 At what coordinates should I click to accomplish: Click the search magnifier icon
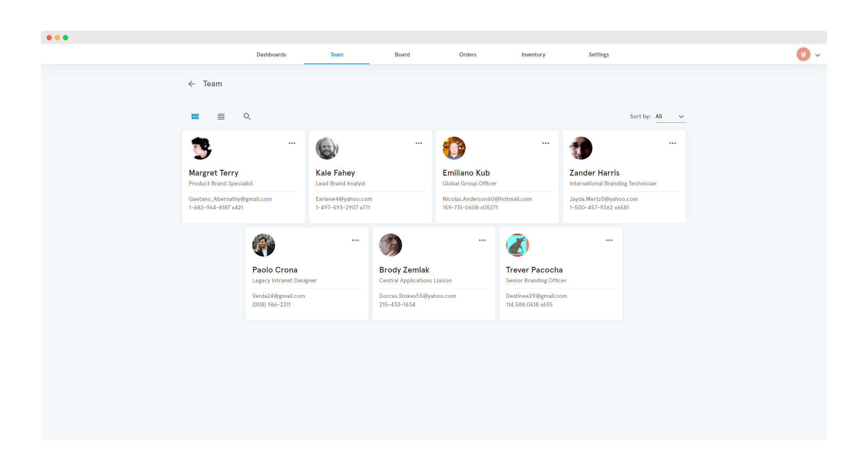(247, 117)
